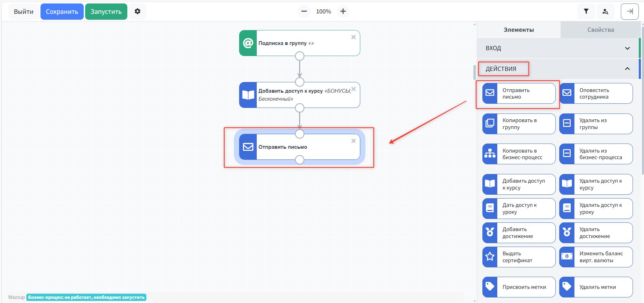The height and width of the screenshot is (303, 644).
Task: Zoom in with the plus button
Action: 343,11
